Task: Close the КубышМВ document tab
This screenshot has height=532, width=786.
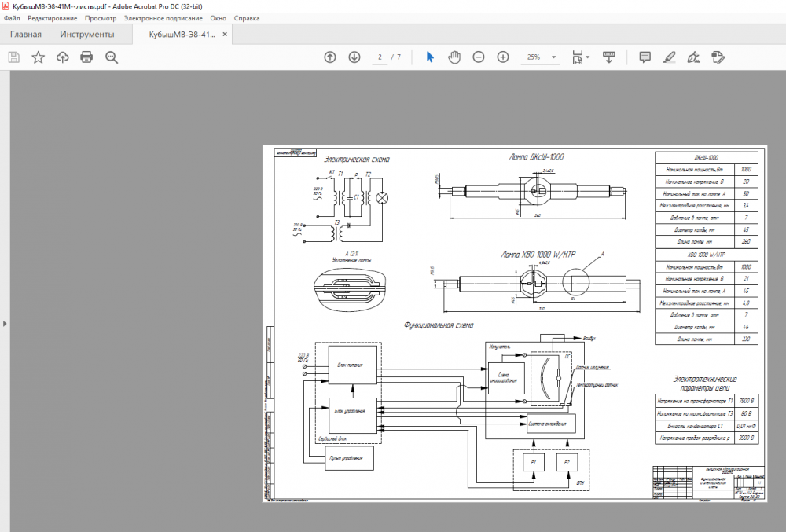Action: point(226,35)
